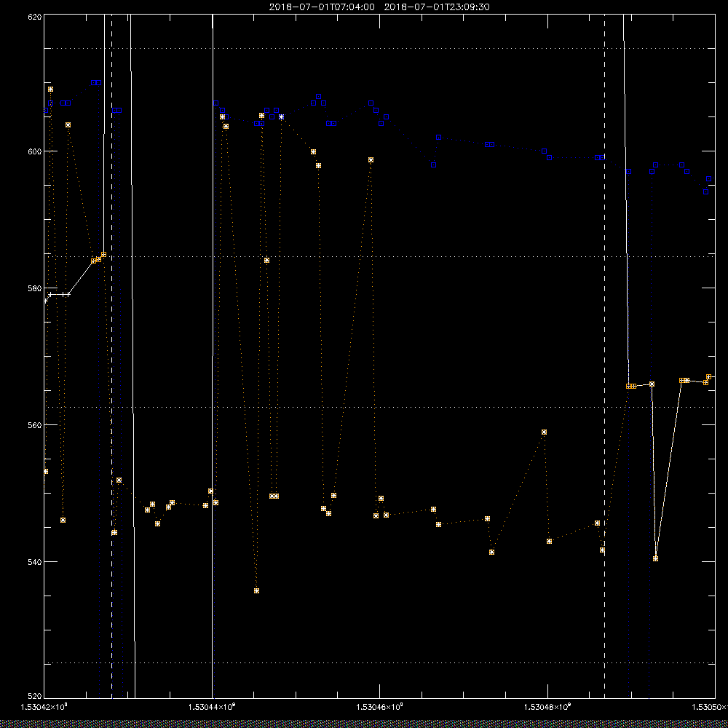
Task: Select the white asterisk marker on blue series
Action: coord(281,117)
